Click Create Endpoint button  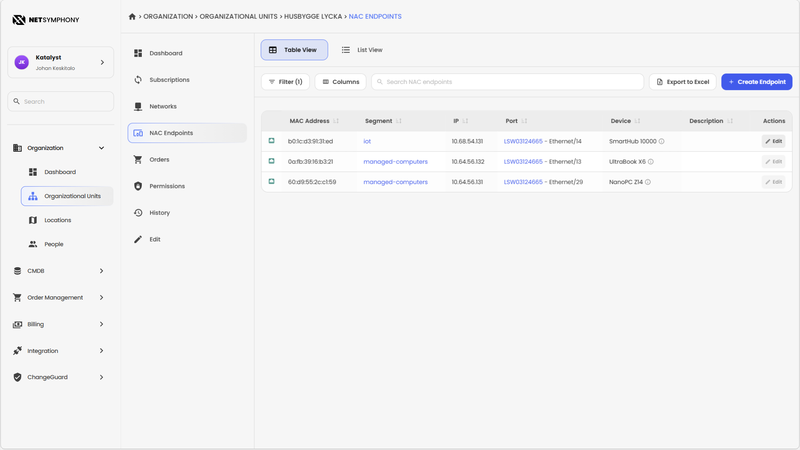(757, 82)
